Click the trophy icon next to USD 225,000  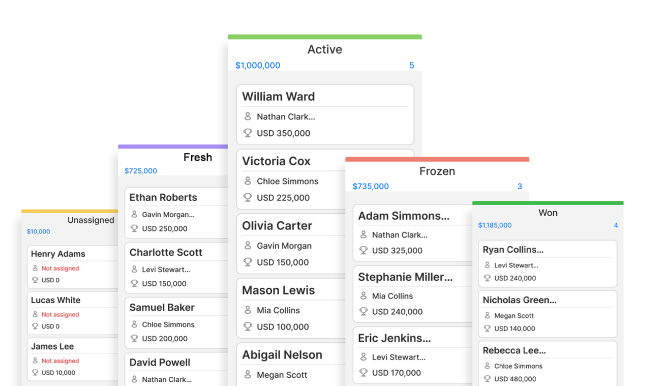pos(248,197)
